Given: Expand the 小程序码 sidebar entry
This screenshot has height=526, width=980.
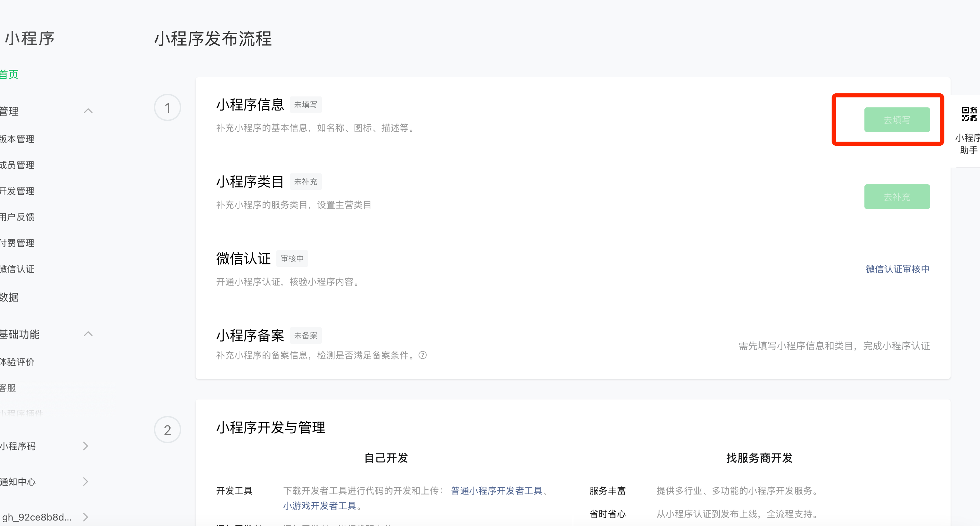Looking at the screenshot, I should coord(85,446).
